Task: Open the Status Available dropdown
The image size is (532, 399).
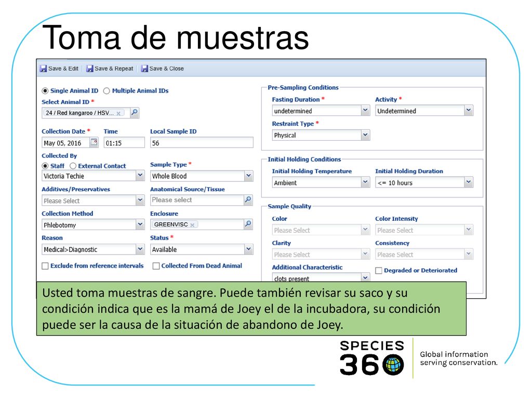Action: (249, 249)
